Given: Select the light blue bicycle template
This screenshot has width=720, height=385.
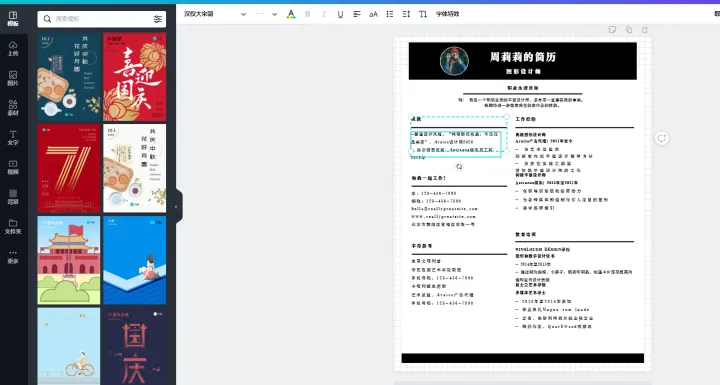Looking at the screenshot, I should [69, 346].
